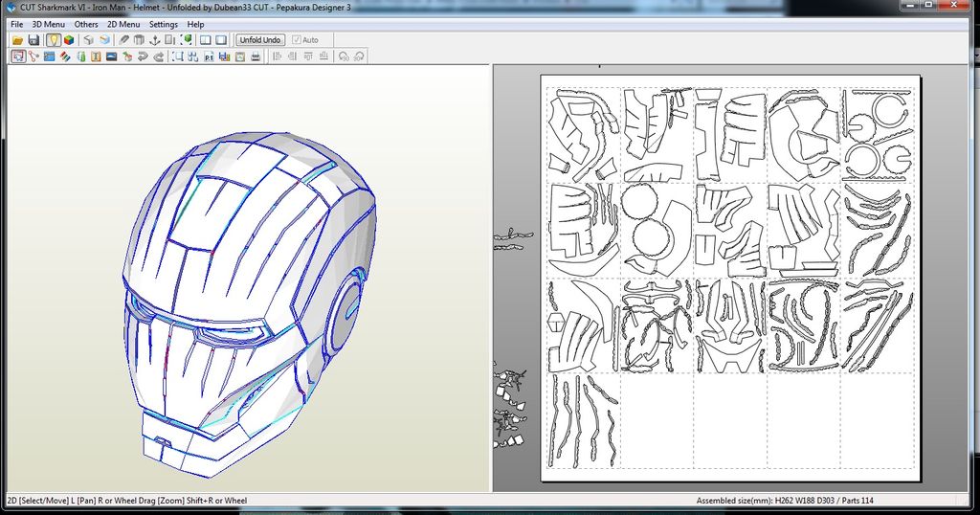The height and width of the screenshot is (515, 980).
Task: Click the curved undo arrow icon
Action: point(143,56)
